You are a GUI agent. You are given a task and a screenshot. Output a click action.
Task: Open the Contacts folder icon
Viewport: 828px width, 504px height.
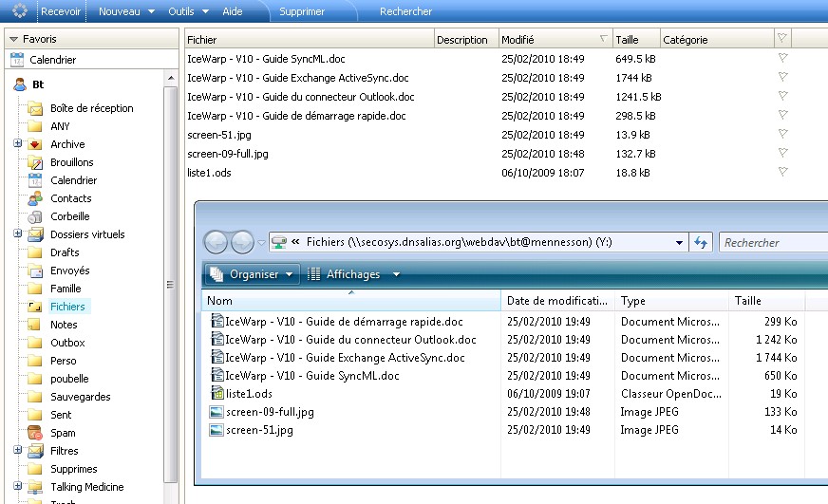click(x=35, y=198)
